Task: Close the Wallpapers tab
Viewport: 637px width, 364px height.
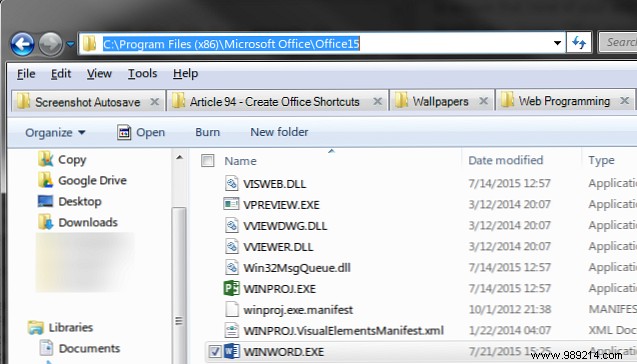Action: pyautogui.click(x=483, y=101)
